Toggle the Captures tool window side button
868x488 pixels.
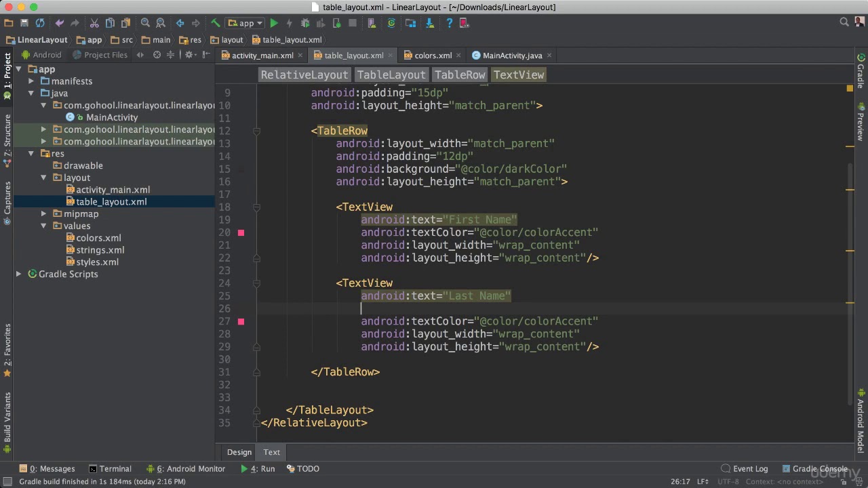[7, 203]
